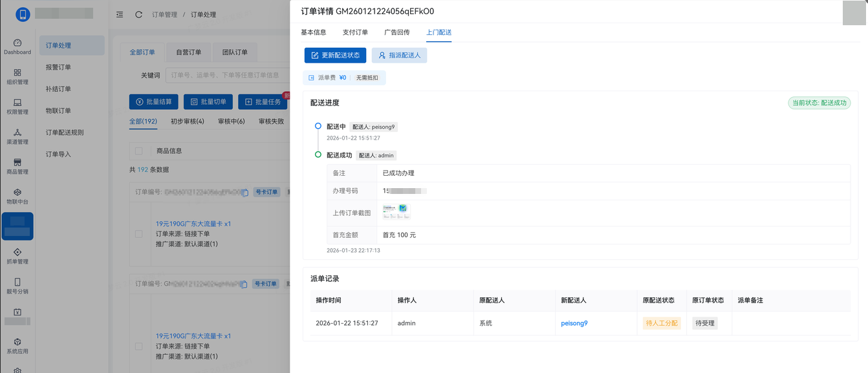Image resolution: width=868 pixels, height=373 pixels.
Task: Open 靓号分销 in the sidebar
Action: coord(17,286)
